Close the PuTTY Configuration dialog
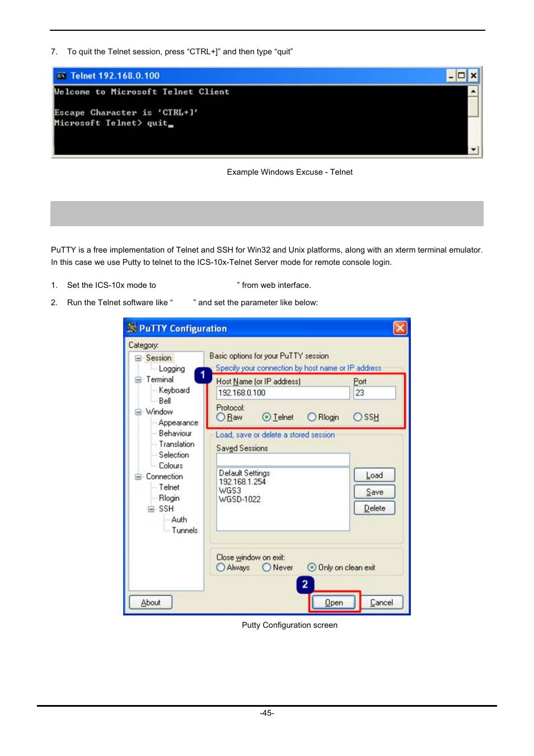 (400, 328)
